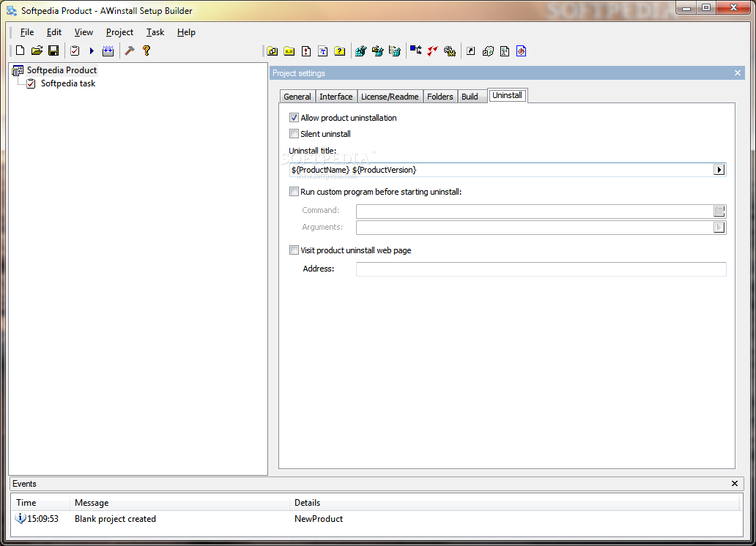Open the Project menu
This screenshot has width=756, height=546.
point(119,32)
